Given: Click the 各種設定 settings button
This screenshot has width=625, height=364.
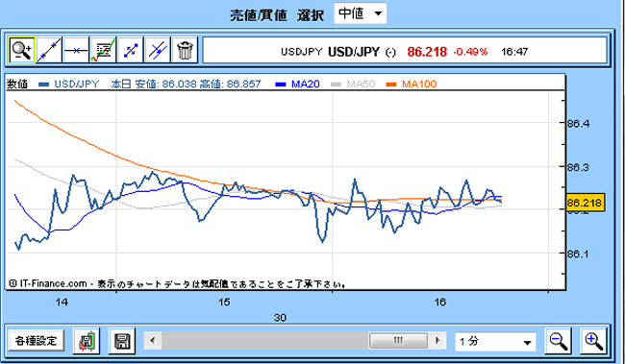Looking at the screenshot, I should [x=37, y=341].
